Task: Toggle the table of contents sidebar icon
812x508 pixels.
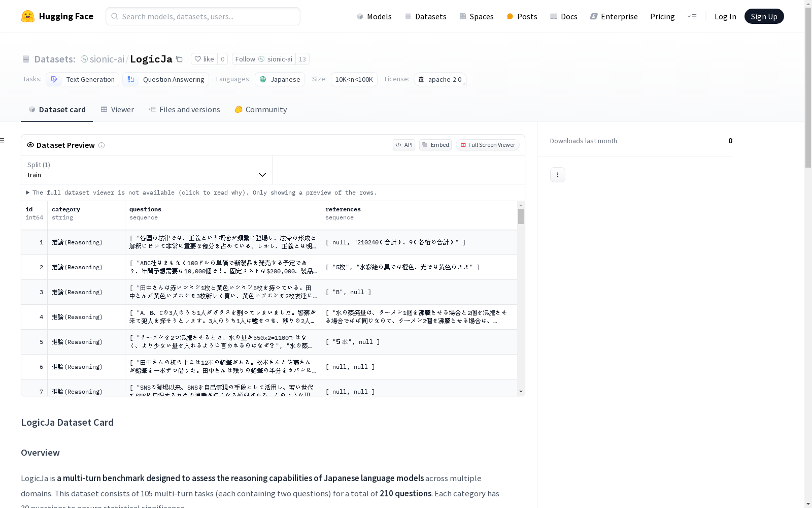Action: tap(3, 140)
